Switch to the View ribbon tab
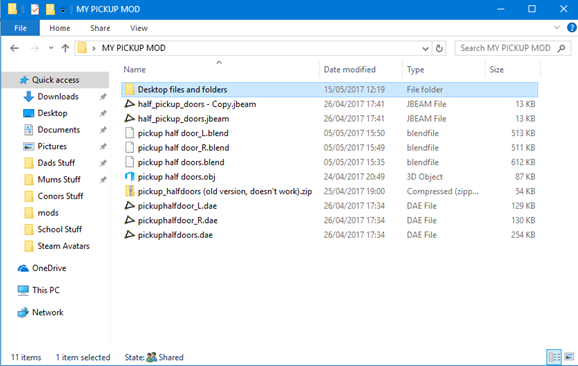The width and height of the screenshot is (578, 366). pos(139,28)
